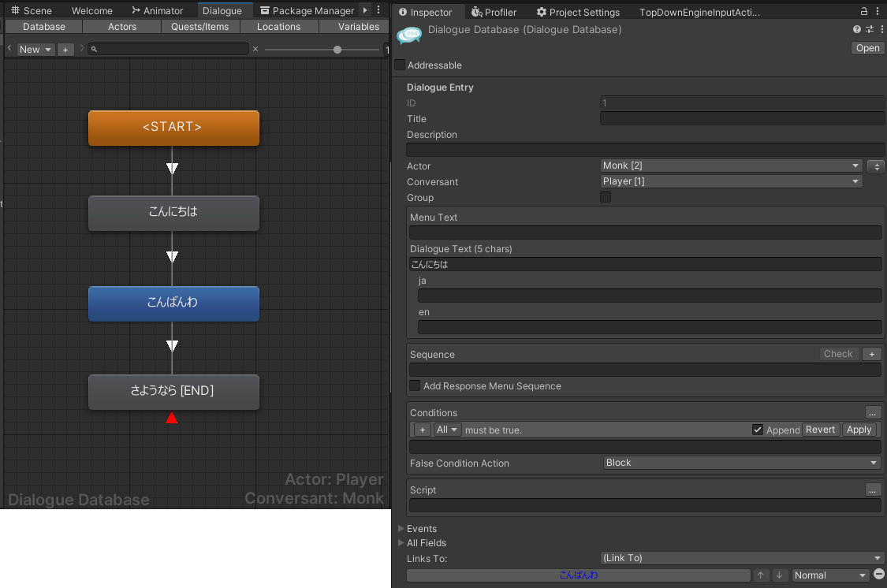Click the inspector lock icon
Image resolution: width=887 pixels, height=588 pixels.
pyautogui.click(x=864, y=11)
